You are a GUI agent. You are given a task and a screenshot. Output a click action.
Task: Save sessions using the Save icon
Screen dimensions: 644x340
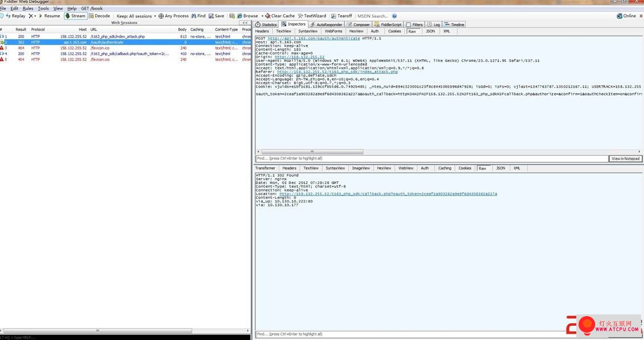(210, 16)
